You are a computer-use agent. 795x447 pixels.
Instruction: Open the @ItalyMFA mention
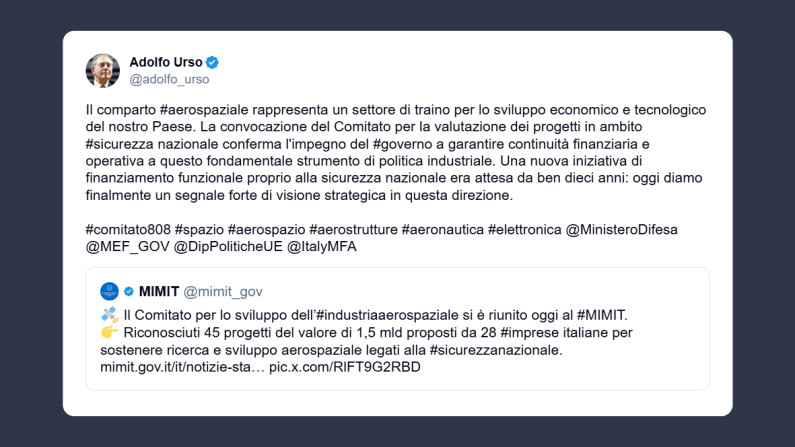(x=322, y=246)
